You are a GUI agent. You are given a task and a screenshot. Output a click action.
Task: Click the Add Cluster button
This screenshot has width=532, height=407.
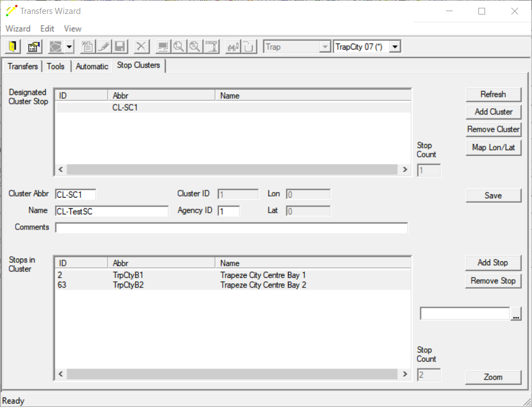point(493,112)
